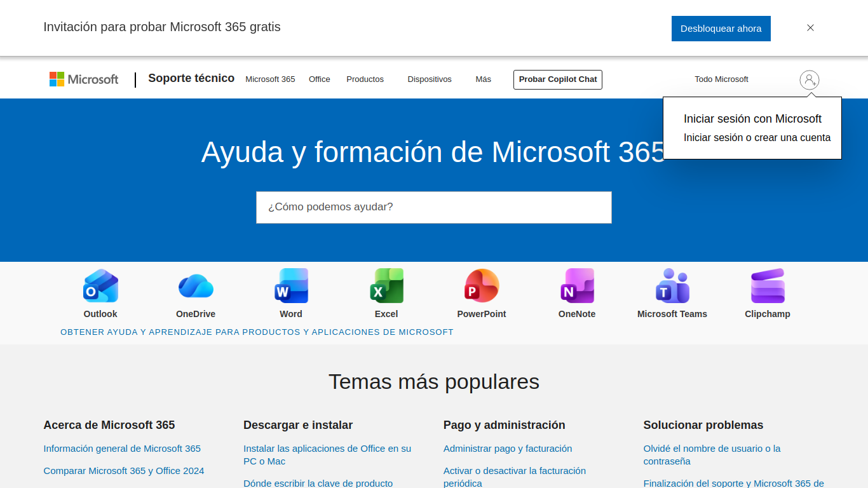Click the Microsoft logo
Viewport: 868px width, 488px height.
84,79
